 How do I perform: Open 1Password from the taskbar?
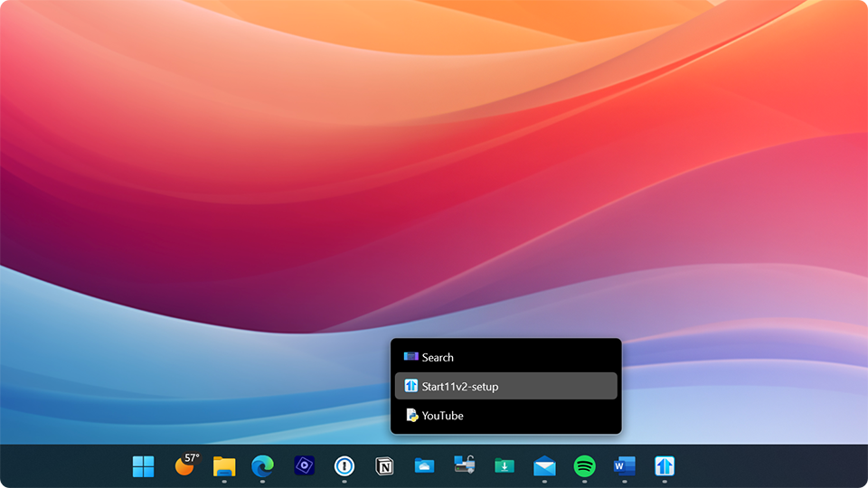click(x=344, y=466)
